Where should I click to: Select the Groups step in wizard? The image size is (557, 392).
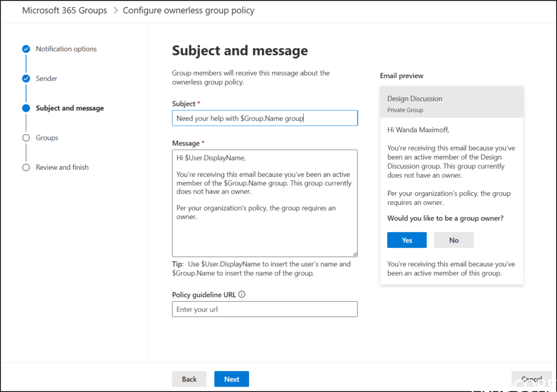click(x=47, y=138)
